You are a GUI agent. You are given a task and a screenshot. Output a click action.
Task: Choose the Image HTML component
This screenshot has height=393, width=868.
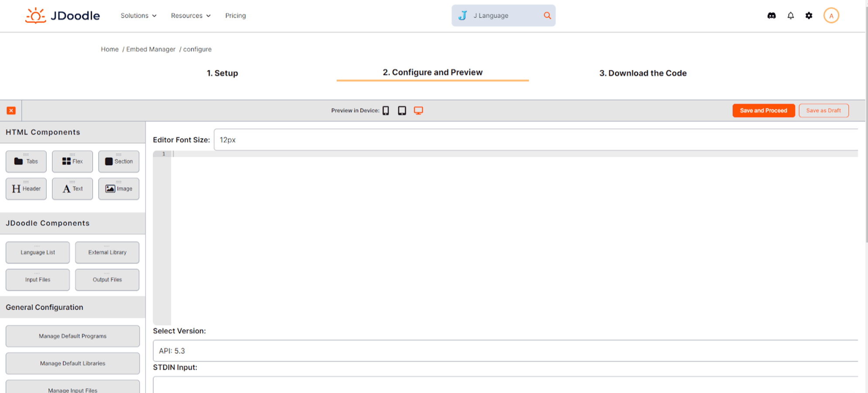pos(119,189)
